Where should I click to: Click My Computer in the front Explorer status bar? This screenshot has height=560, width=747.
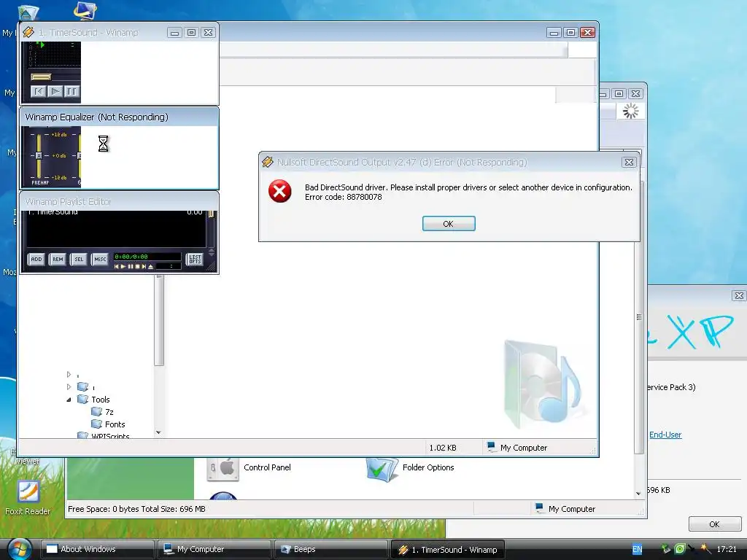pyautogui.click(x=517, y=448)
